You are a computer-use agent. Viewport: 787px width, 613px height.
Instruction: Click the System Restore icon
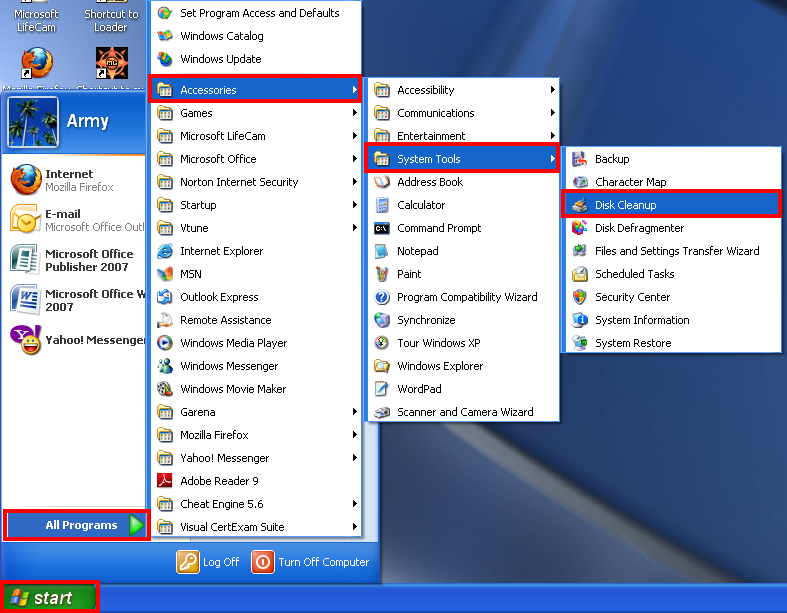(580, 343)
